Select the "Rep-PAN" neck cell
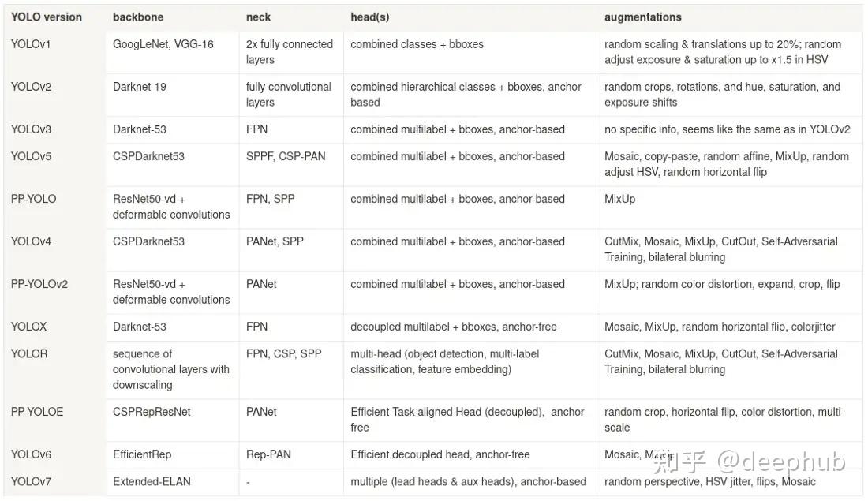The height and width of the screenshot is (501, 868). tap(268, 454)
